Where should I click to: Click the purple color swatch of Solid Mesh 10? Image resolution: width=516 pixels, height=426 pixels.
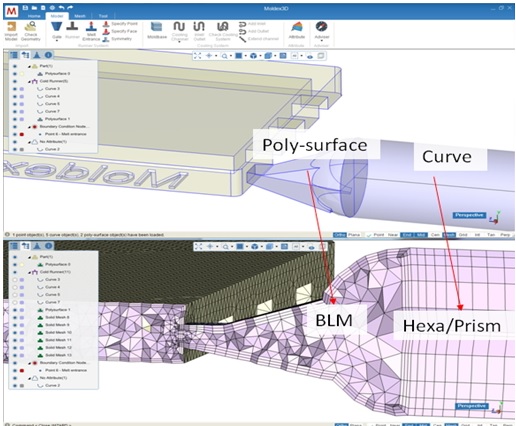pyautogui.click(x=22, y=333)
